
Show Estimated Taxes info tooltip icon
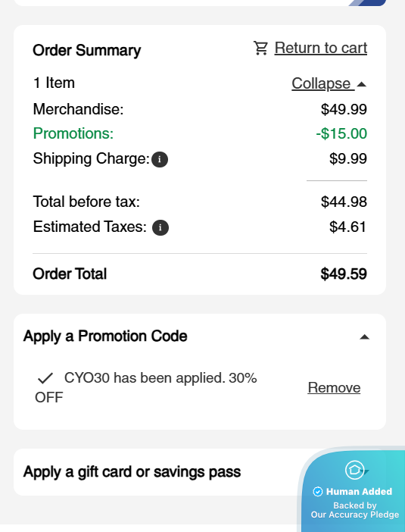(x=160, y=227)
